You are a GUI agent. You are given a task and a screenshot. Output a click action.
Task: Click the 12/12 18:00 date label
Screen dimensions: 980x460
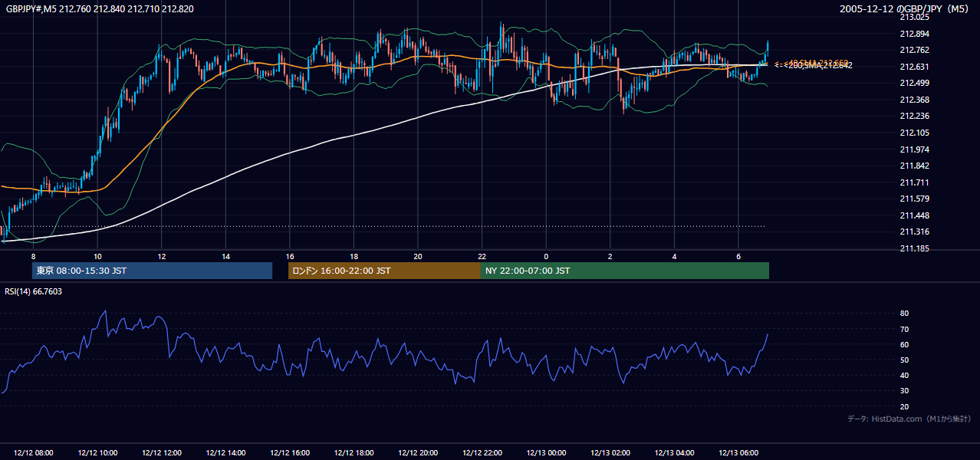tap(354, 453)
